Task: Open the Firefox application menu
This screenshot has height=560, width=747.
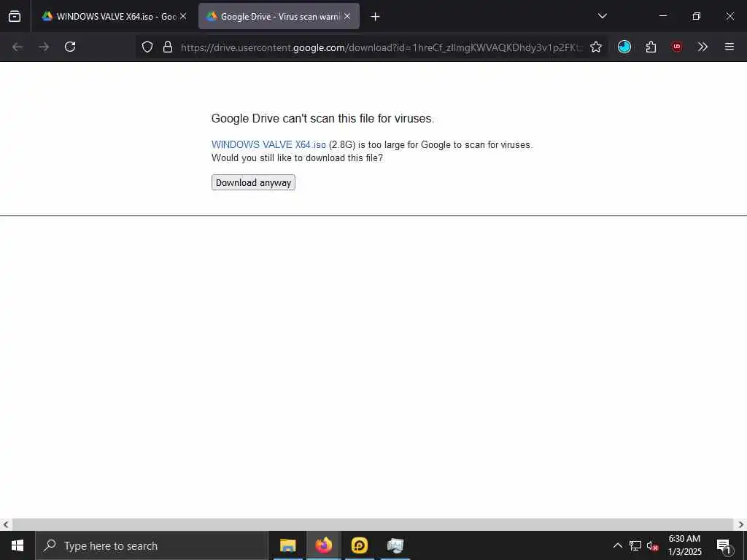Action: (x=729, y=47)
